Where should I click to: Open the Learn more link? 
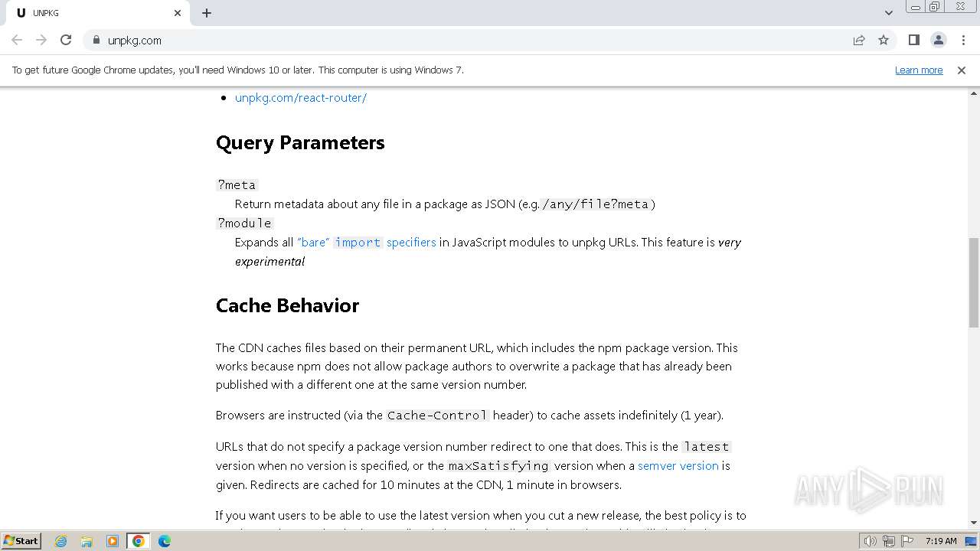919,70
